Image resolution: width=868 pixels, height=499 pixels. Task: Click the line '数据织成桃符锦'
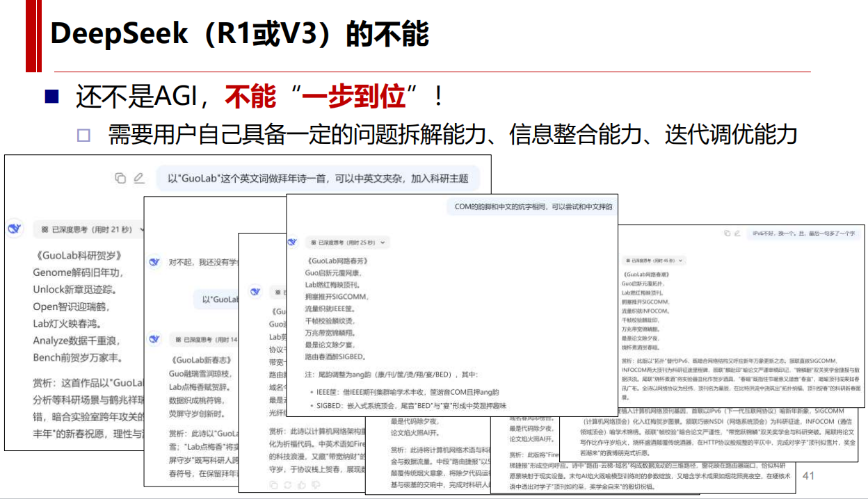click(x=197, y=401)
